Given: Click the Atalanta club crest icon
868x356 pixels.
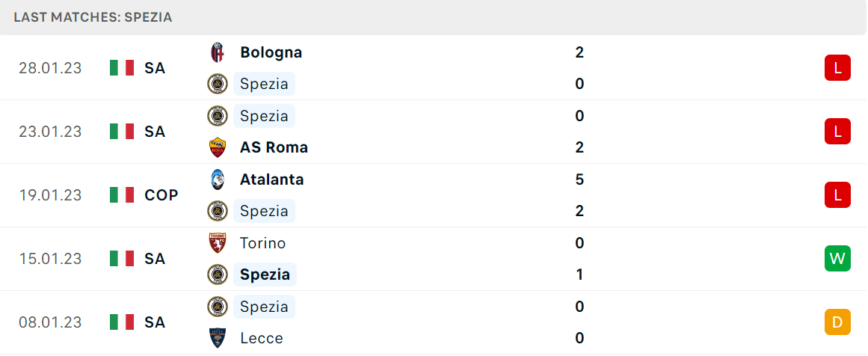Looking at the screenshot, I should pyautogui.click(x=217, y=179).
